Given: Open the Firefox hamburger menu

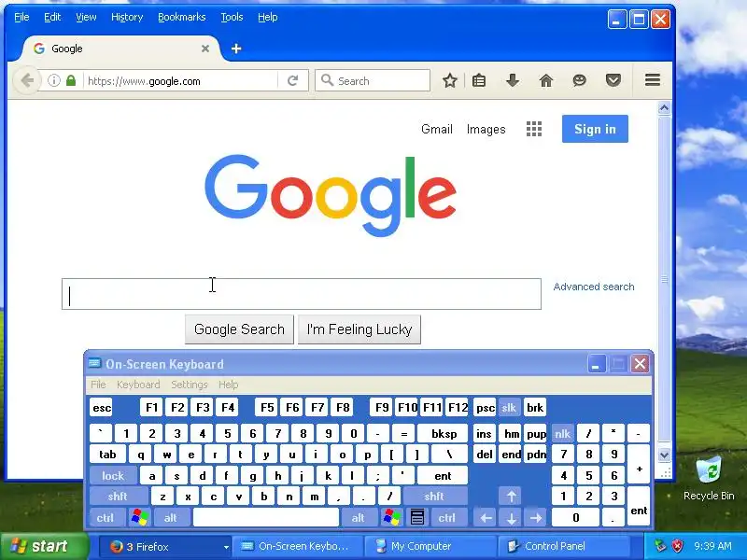Looking at the screenshot, I should coord(653,80).
